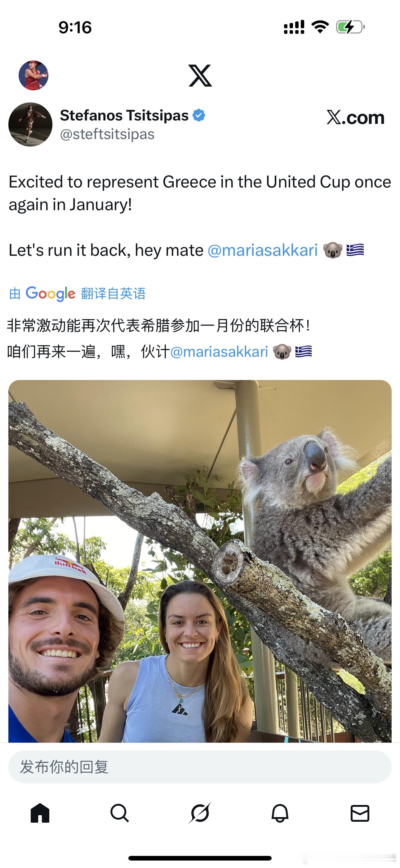Viewport: 400px width, 868px height.
Task: Tap the home indicator bar
Action: [200, 857]
